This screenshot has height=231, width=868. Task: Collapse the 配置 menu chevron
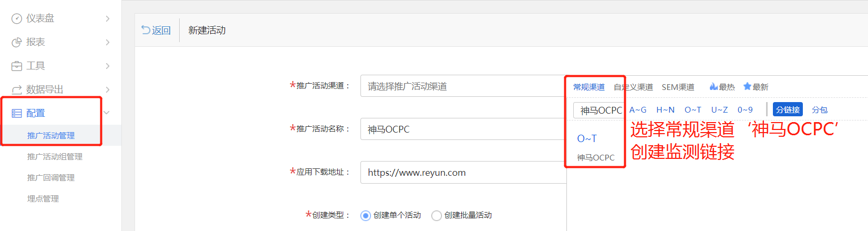click(x=107, y=113)
